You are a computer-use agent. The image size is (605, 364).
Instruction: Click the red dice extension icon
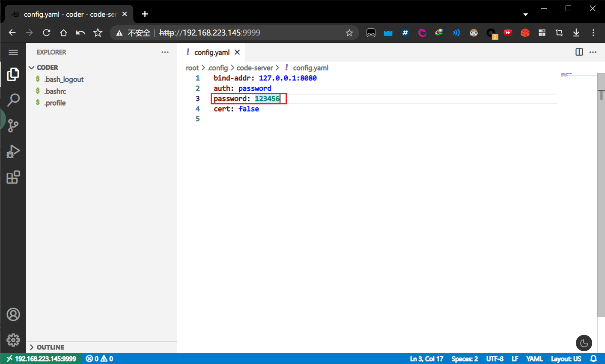(x=525, y=33)
